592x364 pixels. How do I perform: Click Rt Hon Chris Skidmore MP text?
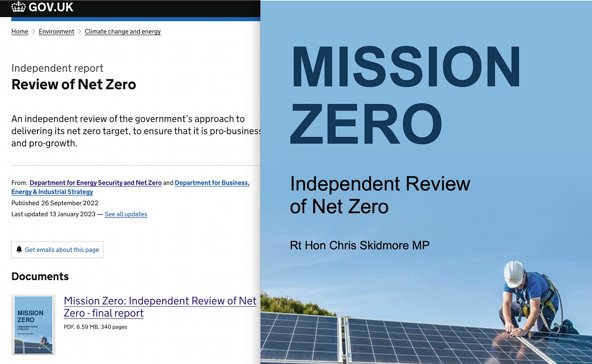click(x=360, y=246)
